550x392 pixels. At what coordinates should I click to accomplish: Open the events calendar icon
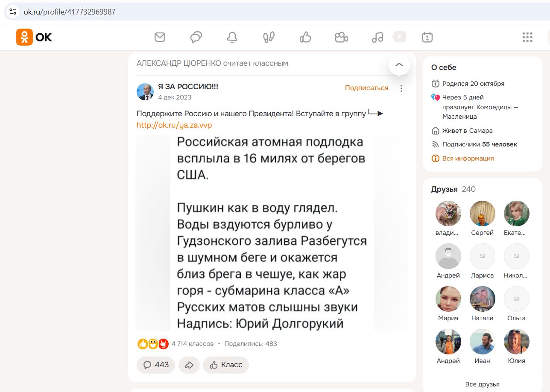coord(426,37)
